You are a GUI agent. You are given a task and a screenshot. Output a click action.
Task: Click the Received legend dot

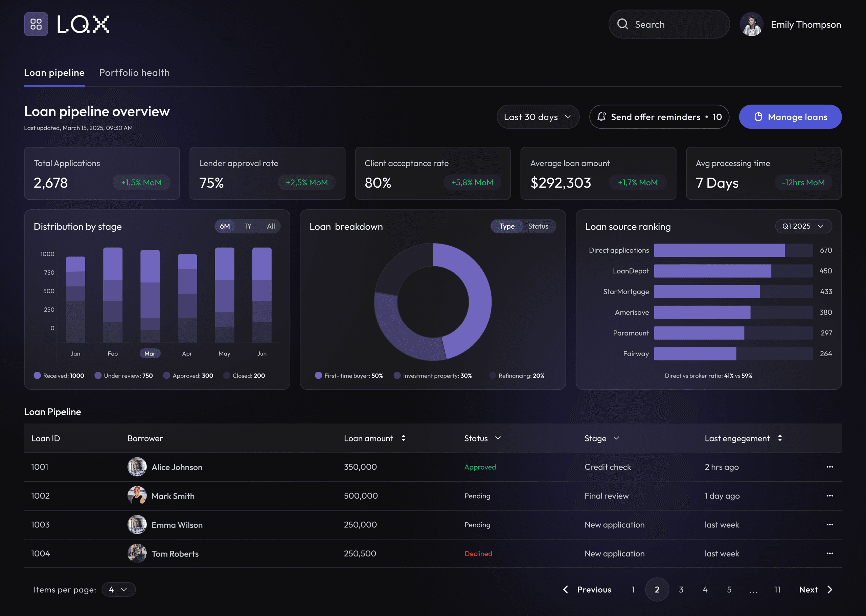(x=37, y=375)
